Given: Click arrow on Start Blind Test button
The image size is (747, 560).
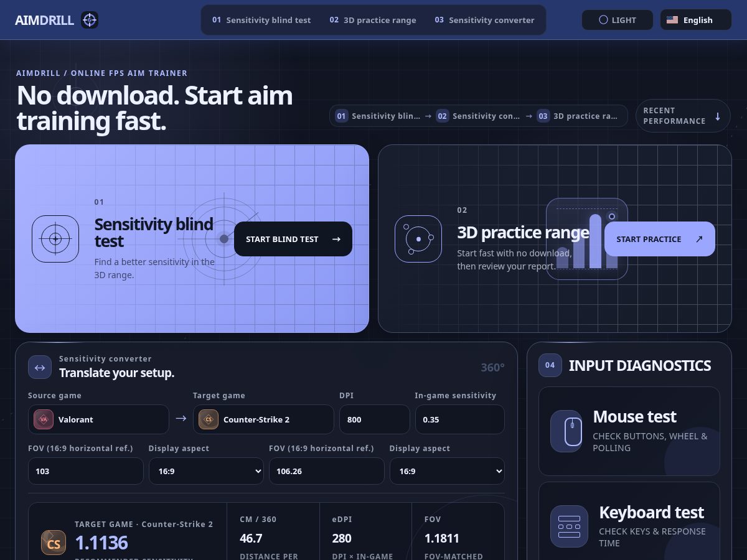Looking at the screenshot, I should pyautogui.click(x=336, y=239).
